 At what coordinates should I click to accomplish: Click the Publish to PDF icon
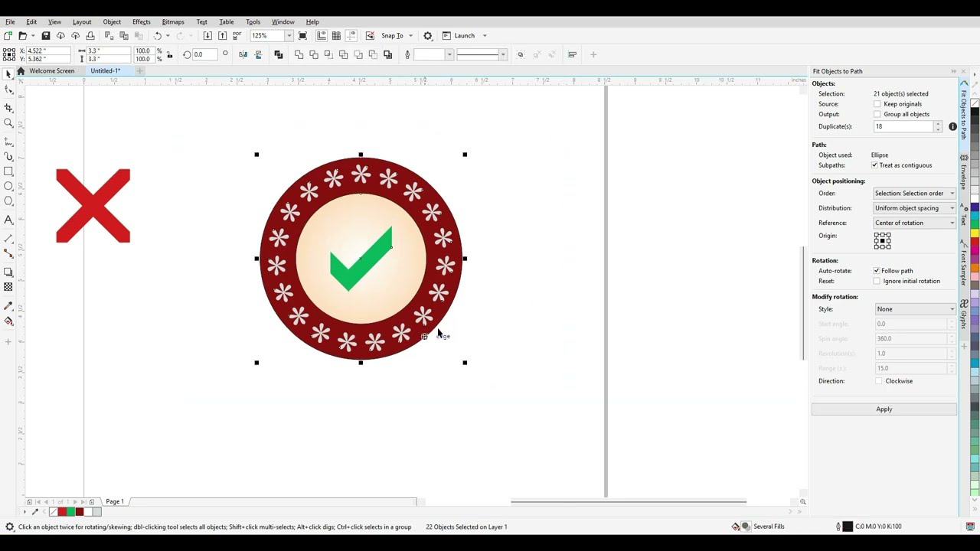[237, 36]
